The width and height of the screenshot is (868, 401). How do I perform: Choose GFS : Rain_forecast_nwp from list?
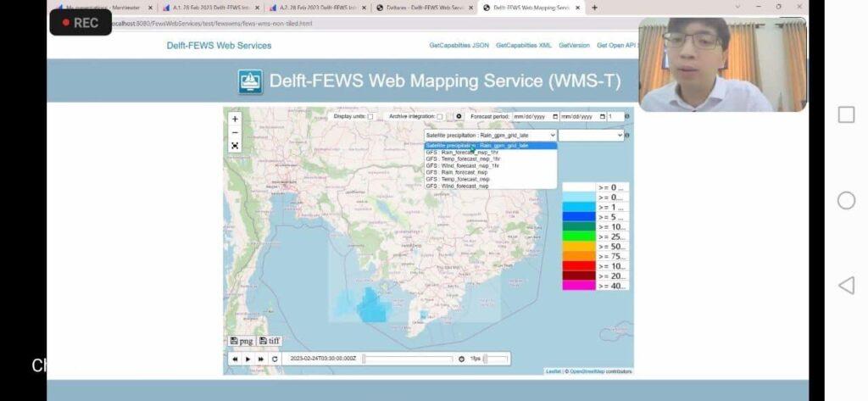coord(491,172)
